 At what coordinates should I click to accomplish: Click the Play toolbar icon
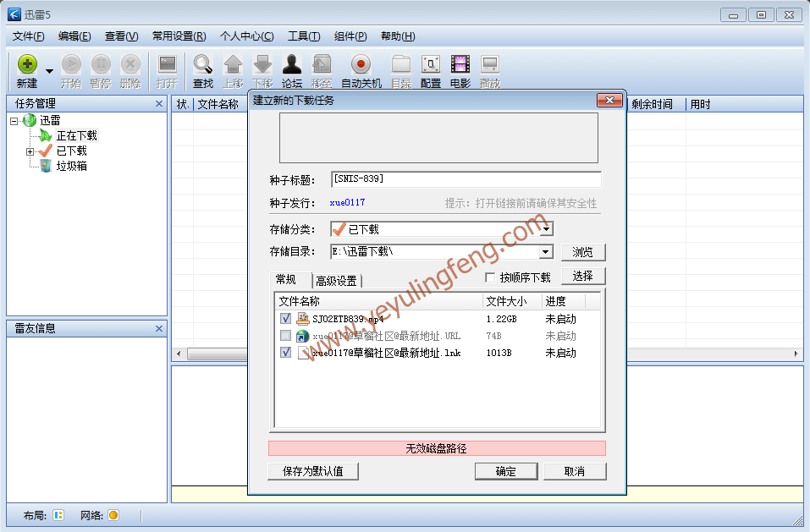(490, 64)
